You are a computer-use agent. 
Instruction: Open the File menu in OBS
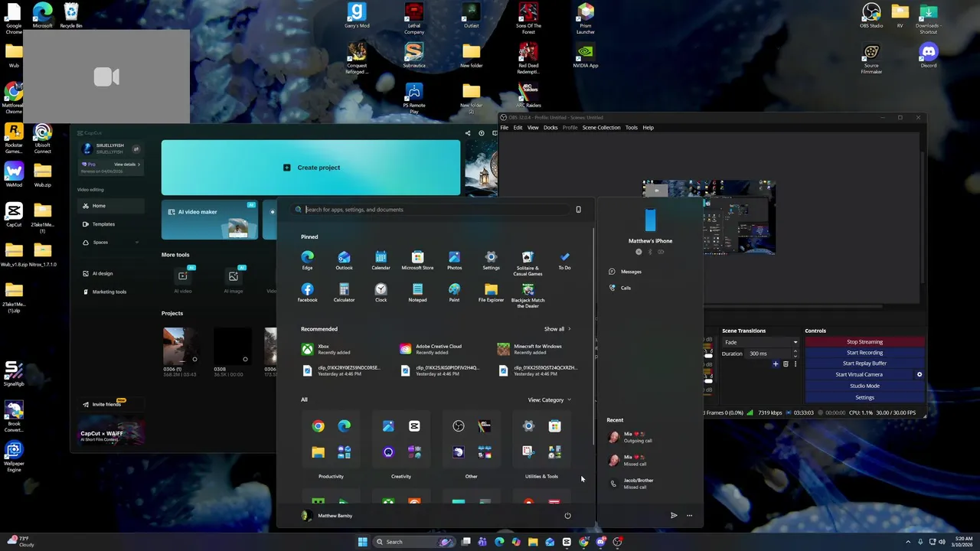505,128
